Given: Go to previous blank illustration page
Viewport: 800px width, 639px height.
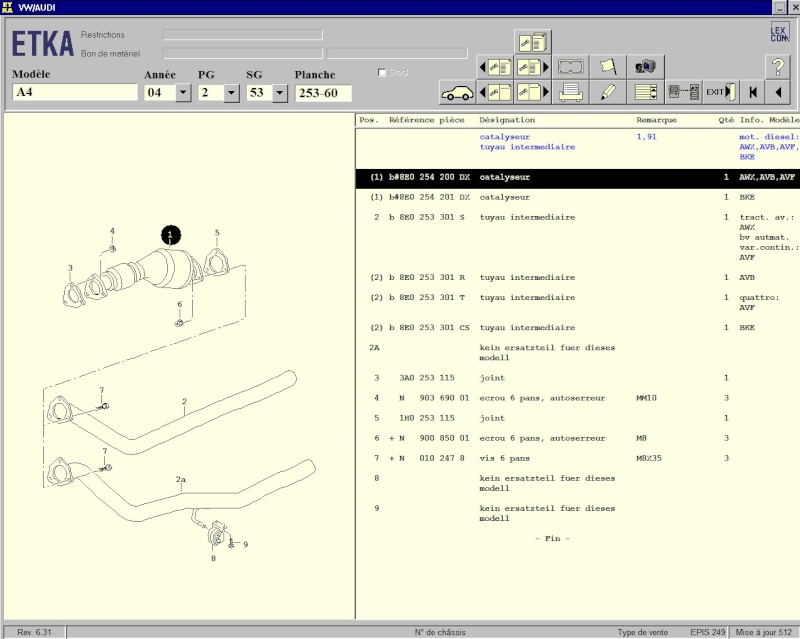Looking at the screenshot, I should pos(495,92).
